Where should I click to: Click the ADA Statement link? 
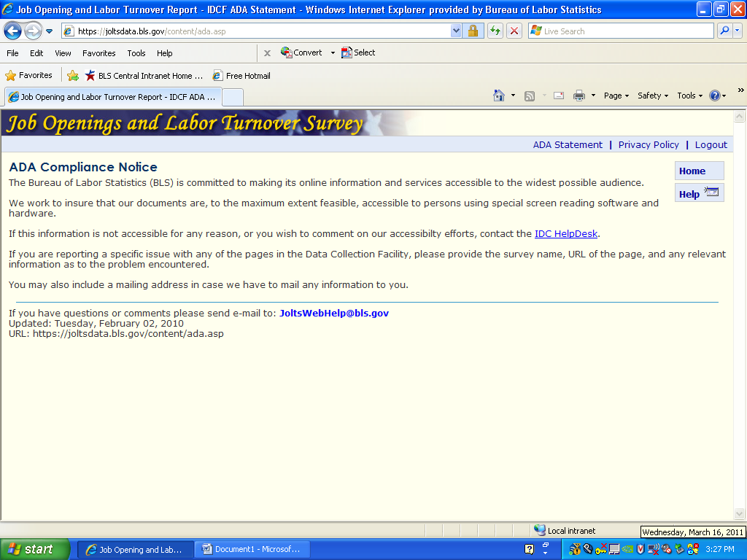pyautogui.click(x=568, y=145)
